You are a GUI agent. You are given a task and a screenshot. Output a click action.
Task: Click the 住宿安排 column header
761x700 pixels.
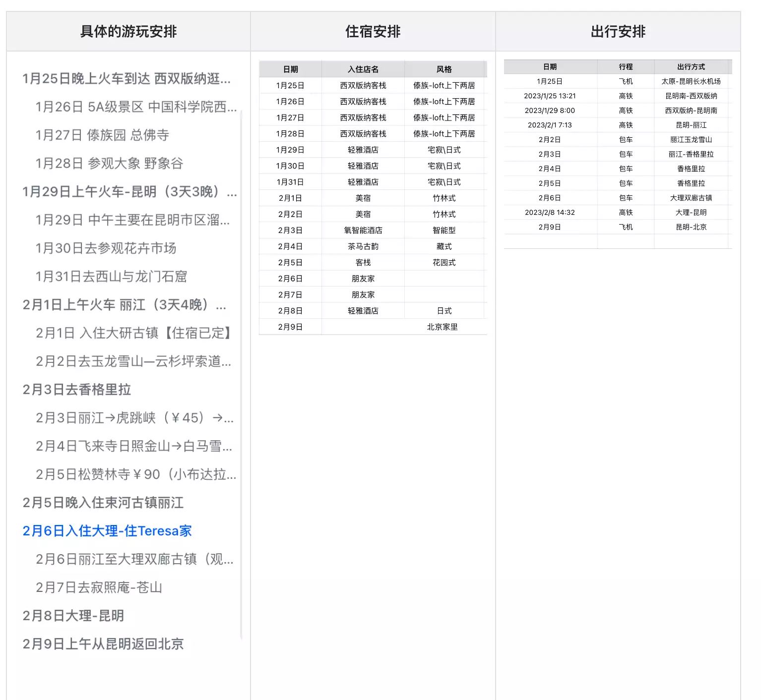pyautogui.click(x=373, y=31)
